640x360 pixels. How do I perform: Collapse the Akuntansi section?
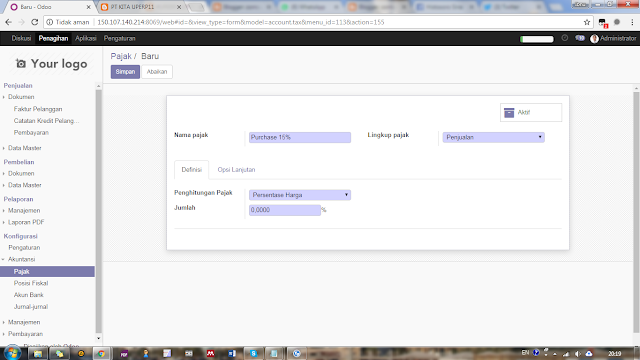pyautogui.click(x=21, y=259)
